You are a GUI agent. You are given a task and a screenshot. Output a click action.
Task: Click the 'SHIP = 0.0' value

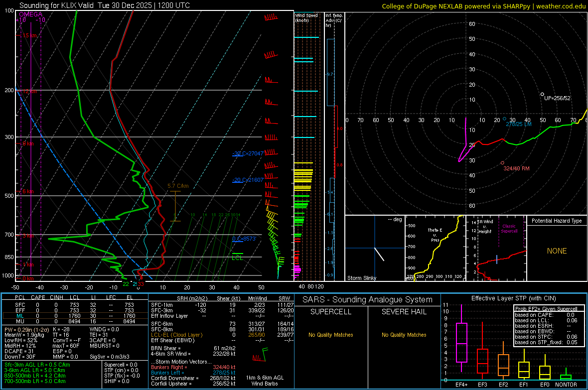(117, 382)
